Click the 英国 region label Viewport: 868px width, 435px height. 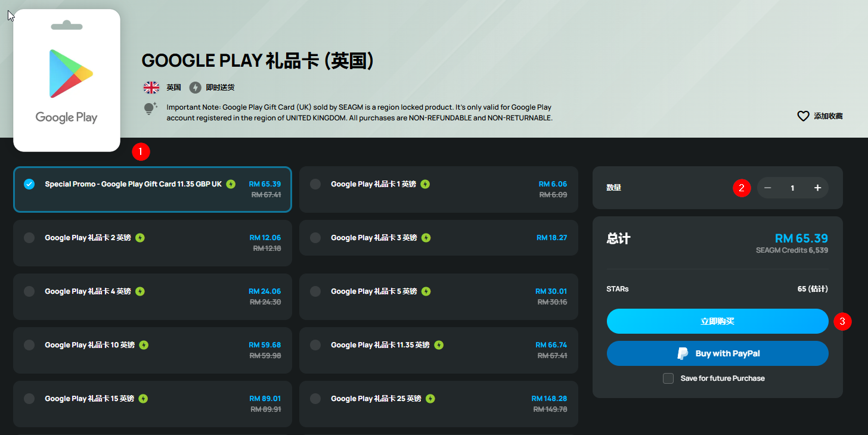click(173, 88)
